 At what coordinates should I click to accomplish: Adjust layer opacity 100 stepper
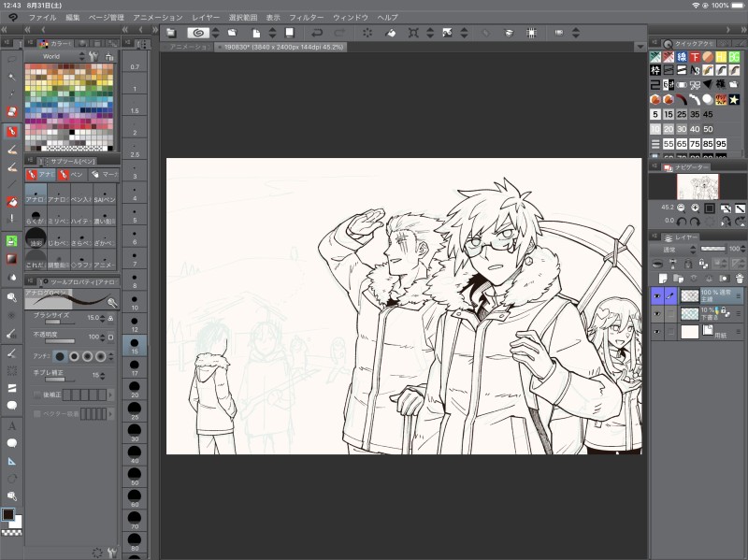coord(744,249)
